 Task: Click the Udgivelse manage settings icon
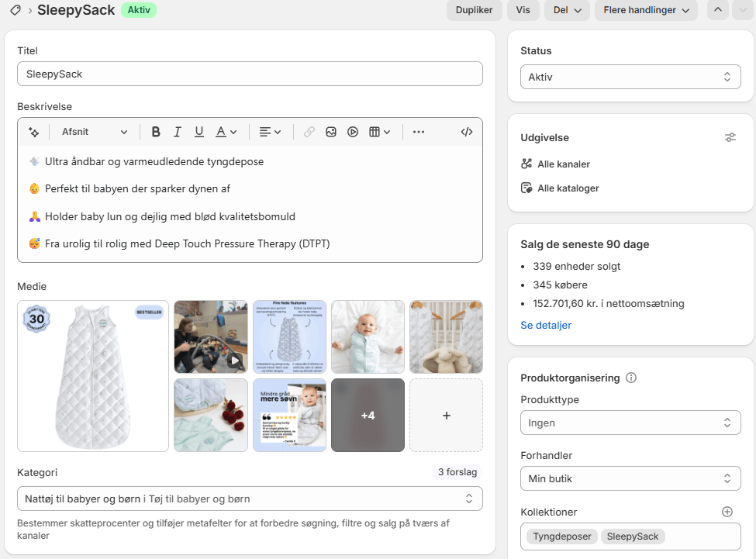tap(730, 138)
